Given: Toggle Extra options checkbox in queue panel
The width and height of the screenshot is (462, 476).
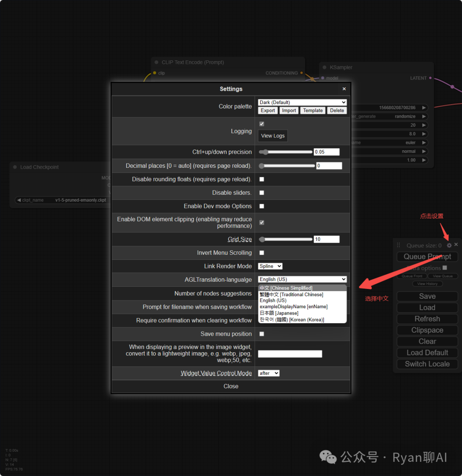Looking at the screenshot, I should pyautogui.click(x=445, y=268).
